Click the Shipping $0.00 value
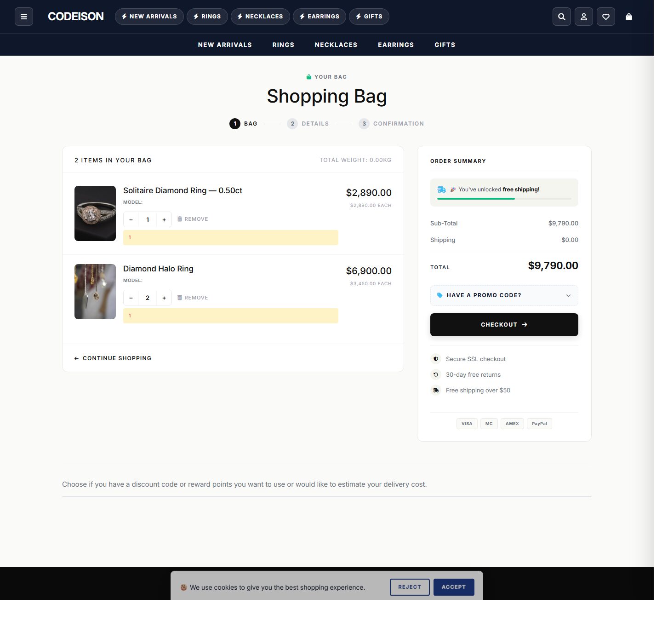Screen dimensions: 662x644 (570, 240)
